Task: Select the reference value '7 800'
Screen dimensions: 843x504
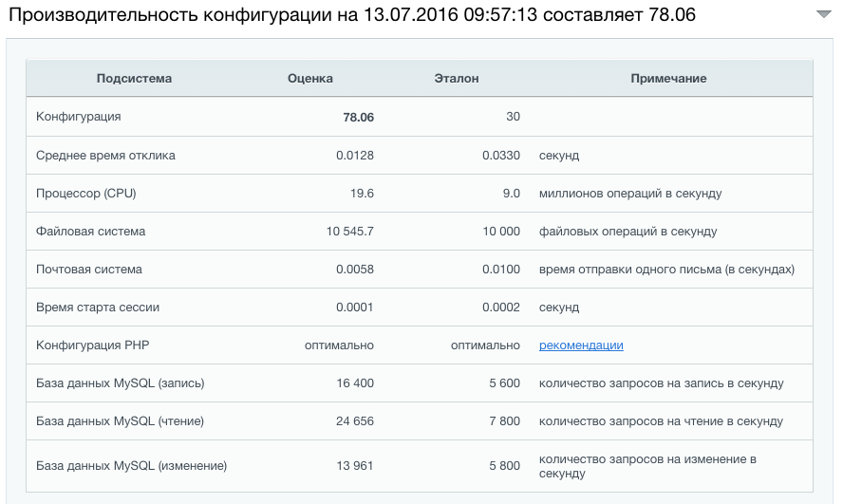Action: pyautogui.click(x=504, y=421)
